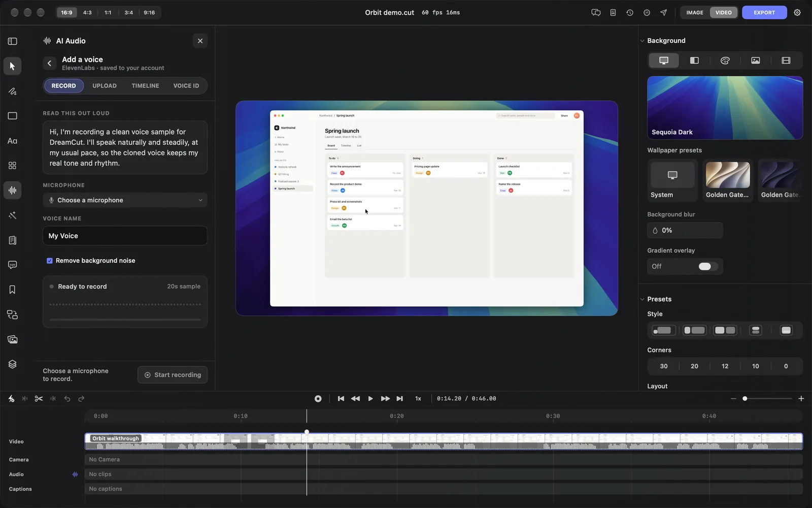Toggle the Gradient overlay switch
This screenshot has width=812, height=508.
coord(707,266)
